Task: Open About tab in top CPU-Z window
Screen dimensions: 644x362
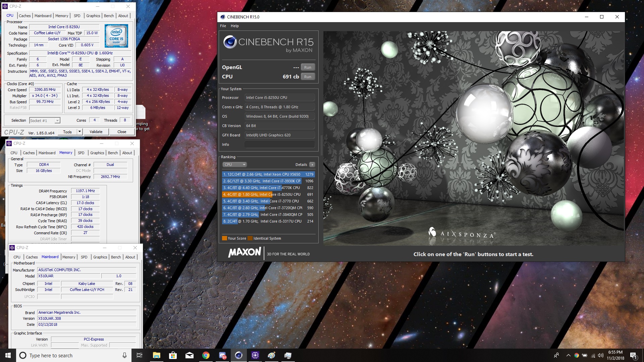Action: 123,16
